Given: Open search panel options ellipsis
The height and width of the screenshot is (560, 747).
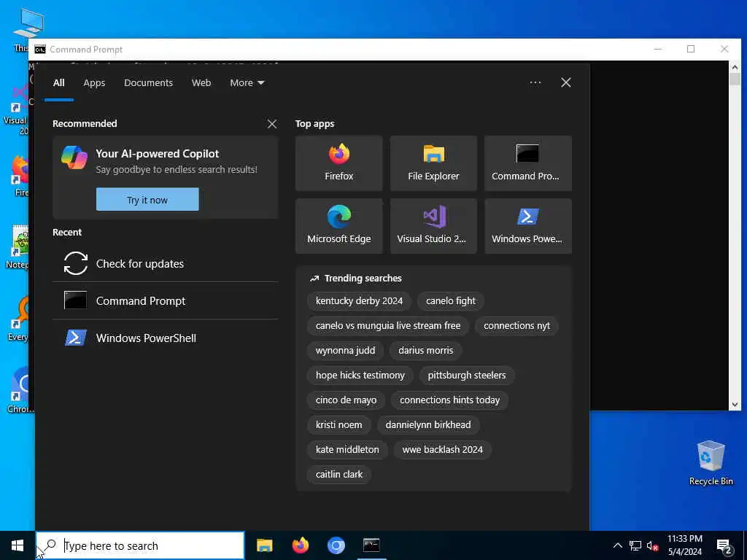Looking at the screenshot, I should (x=535, y=82).
